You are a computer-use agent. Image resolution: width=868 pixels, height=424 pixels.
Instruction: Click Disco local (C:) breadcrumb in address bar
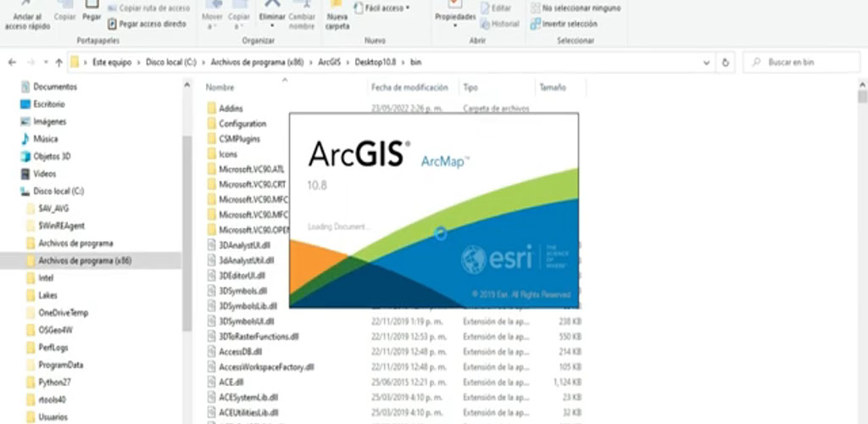coord(171,63)
